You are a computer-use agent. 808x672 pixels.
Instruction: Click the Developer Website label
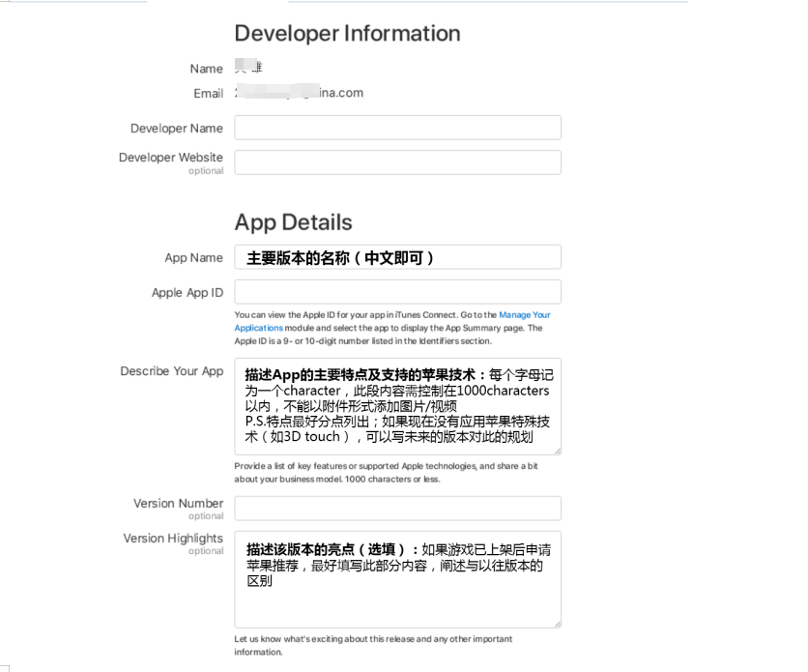pyautogui.click(x=171, y=158)
